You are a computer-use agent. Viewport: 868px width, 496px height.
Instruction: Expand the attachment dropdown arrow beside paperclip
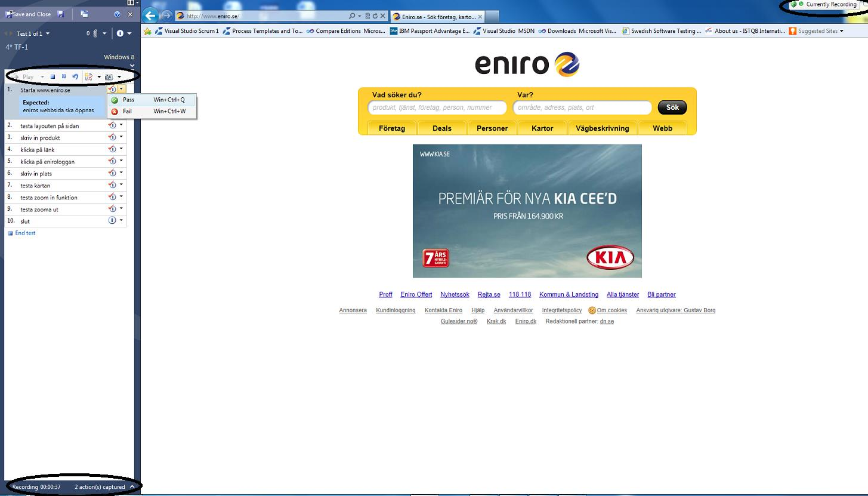click(x=104, y=33)
